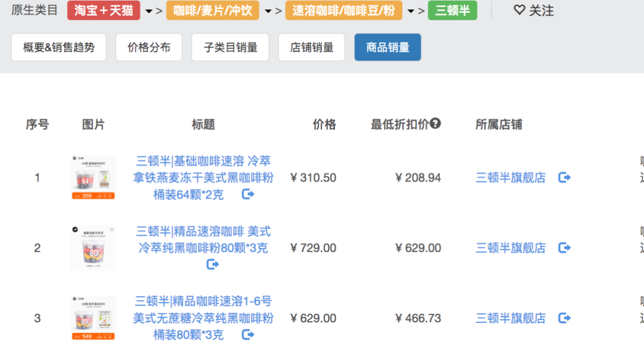Open external link icon after first product title
The height and width of the screenshot is (352, 644).
pyautogui.click(x=247, y=194)
